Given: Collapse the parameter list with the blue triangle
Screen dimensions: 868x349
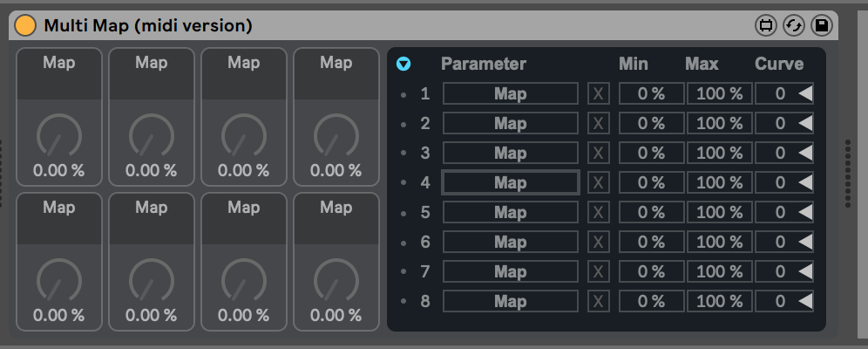Looking at the screenshot, I should (403, 64).
